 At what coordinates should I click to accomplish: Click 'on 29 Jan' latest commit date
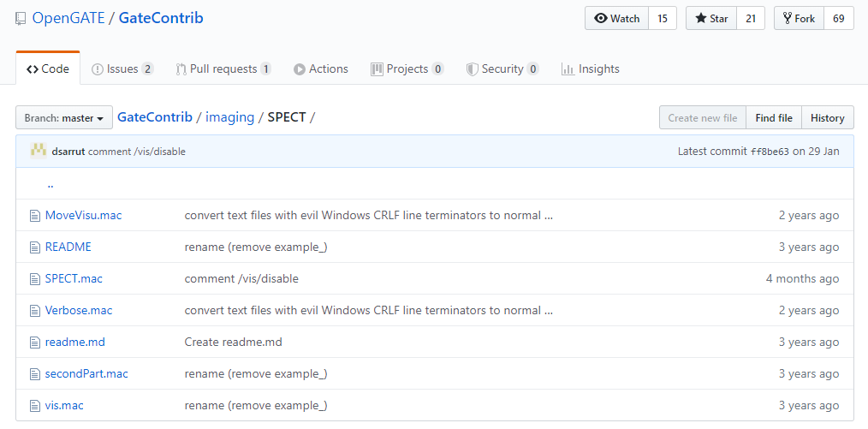pyautogui.click(x=816, y=151)
